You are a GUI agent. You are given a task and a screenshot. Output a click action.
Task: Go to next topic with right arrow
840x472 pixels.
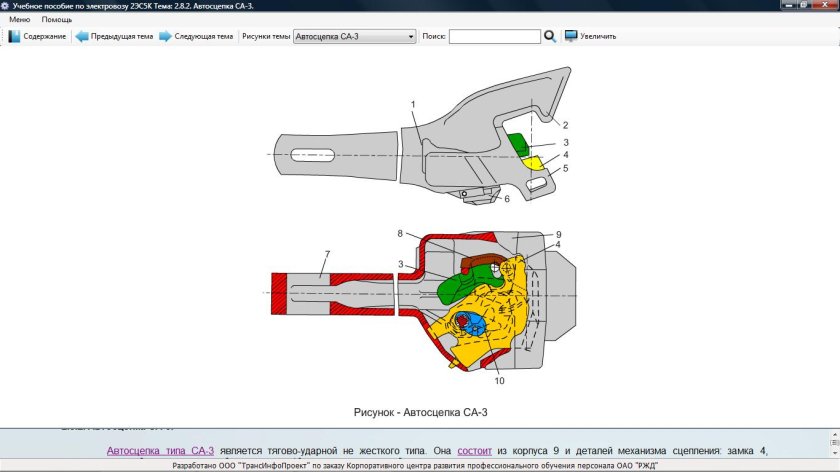tap(165, 36)
